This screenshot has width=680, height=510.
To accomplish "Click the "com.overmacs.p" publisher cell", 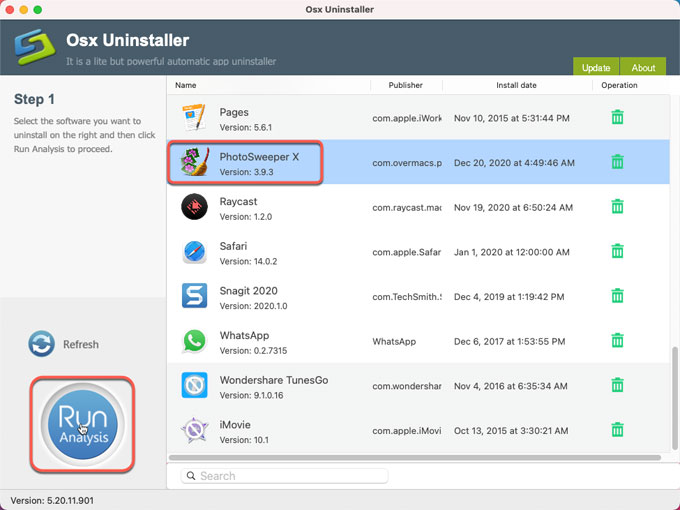I will (407, 163).
